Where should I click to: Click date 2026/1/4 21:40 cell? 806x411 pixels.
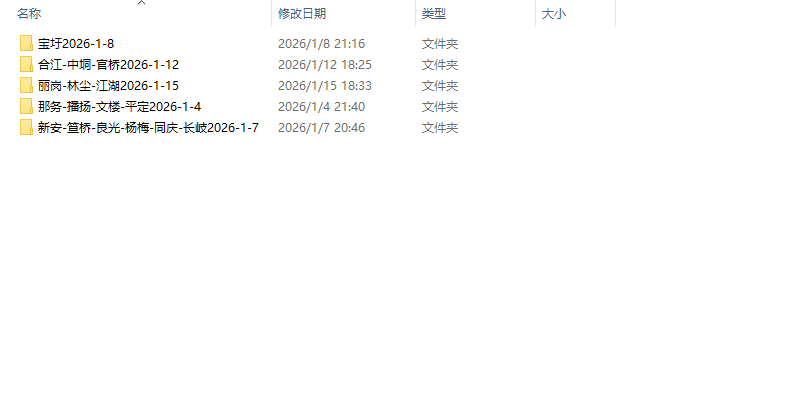pos(321,107)
